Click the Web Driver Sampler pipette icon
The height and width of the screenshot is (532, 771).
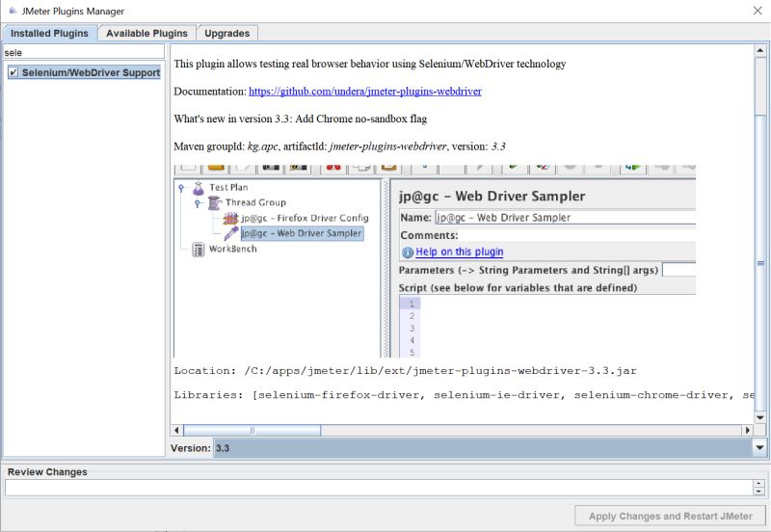coord(231,233)
